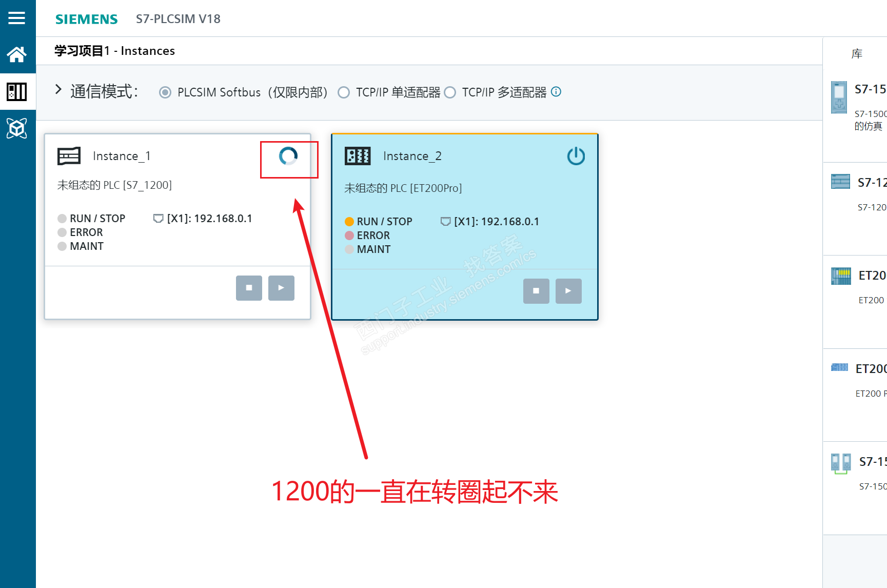This screenshot has height=588, width=887.
Task: Select ET200 Pro library device icon
Action: click(839, 367)
